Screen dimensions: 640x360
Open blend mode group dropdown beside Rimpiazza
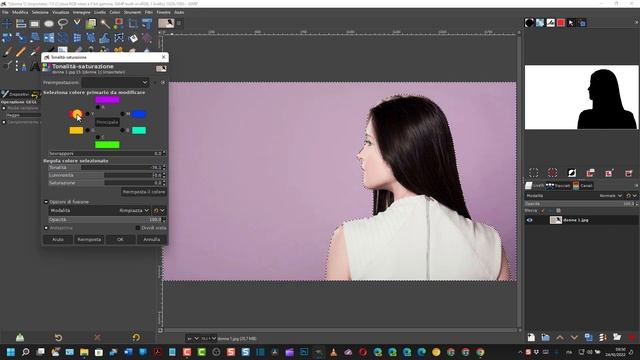[x=159, y=211]
